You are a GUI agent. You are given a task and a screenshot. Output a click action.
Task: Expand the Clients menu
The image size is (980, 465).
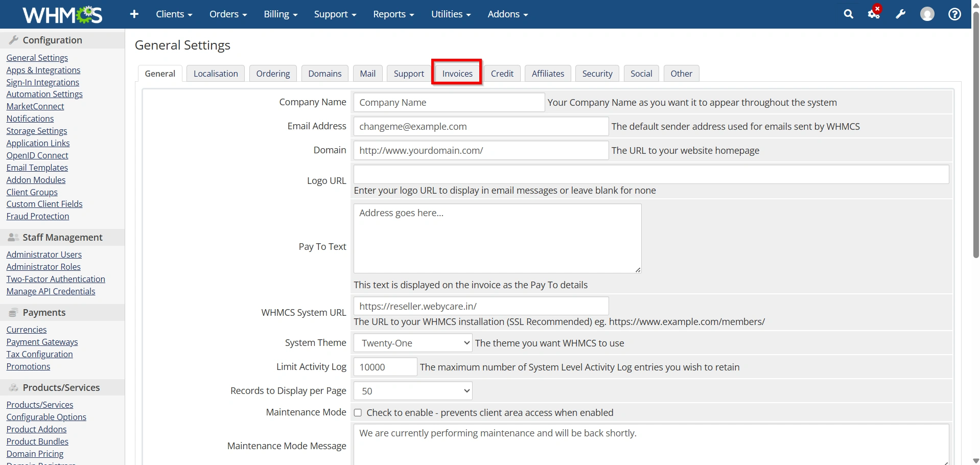(174, 14)
